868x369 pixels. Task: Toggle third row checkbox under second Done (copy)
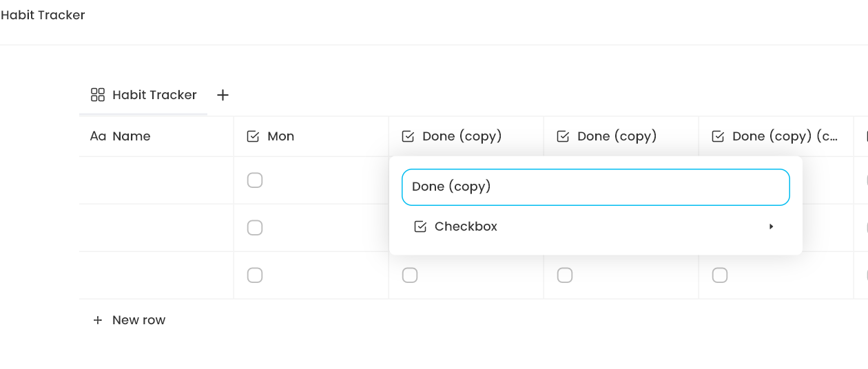click(x=565, y=275)
